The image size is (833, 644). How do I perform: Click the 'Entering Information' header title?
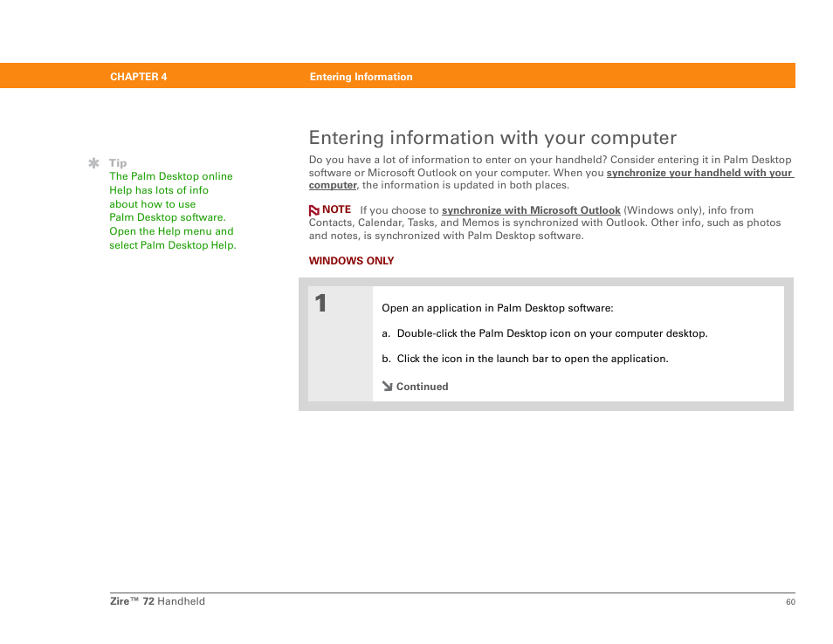coord(361,77)
